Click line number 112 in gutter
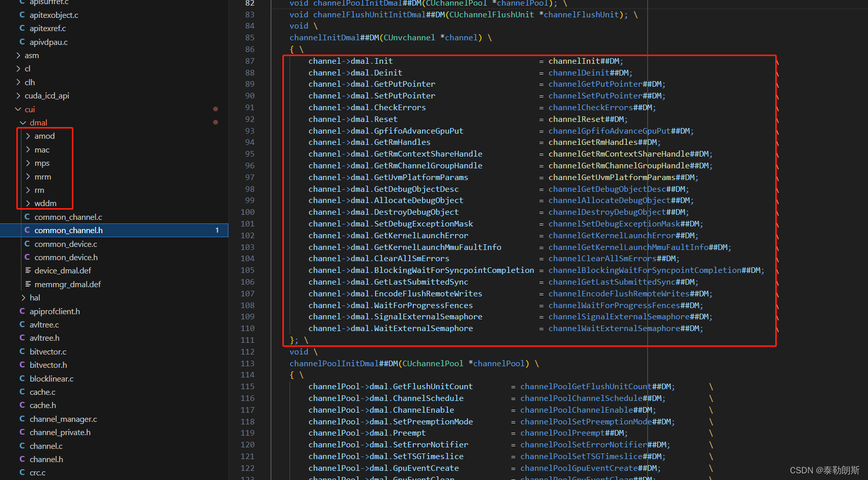The image size is (868, 480). [x=248, y=351]
